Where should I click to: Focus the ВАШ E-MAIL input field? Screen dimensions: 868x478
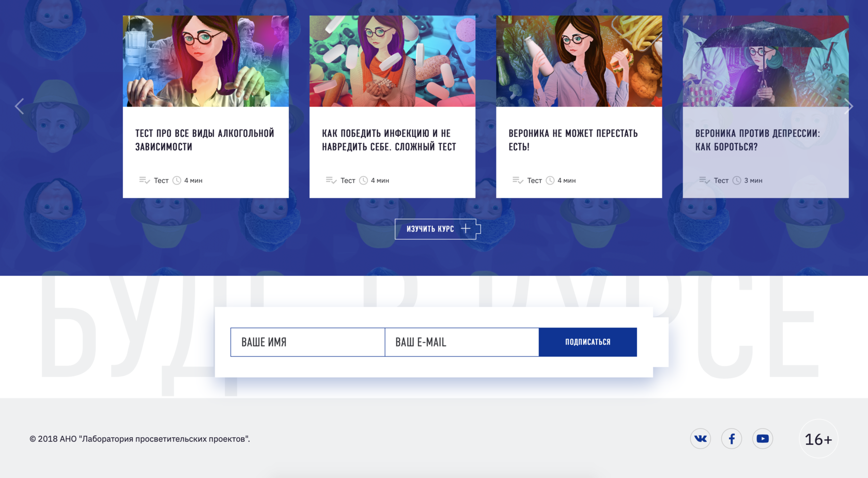click(462, 342)
